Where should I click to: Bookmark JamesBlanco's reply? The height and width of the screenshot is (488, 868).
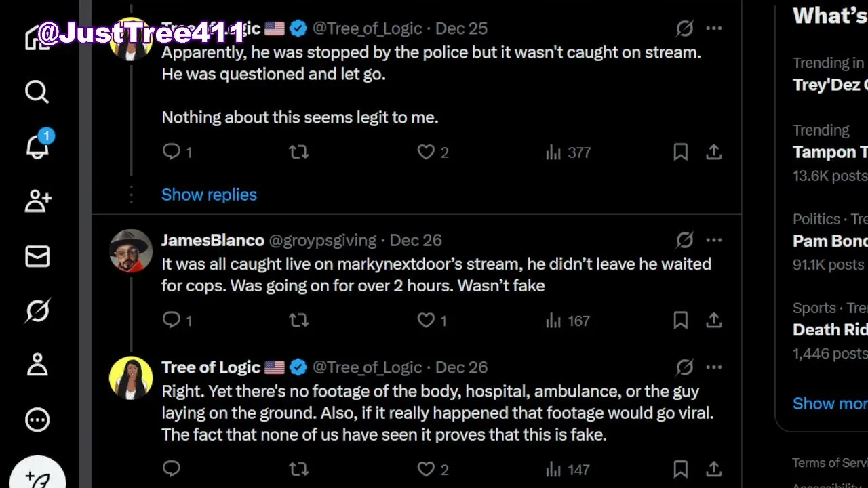pos(680,321)
